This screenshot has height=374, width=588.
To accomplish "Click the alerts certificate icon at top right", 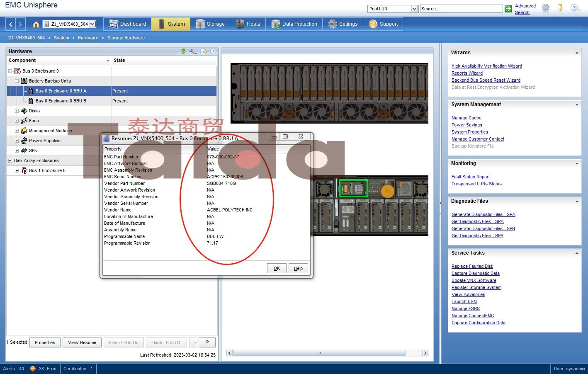I will tap(546, 8).
